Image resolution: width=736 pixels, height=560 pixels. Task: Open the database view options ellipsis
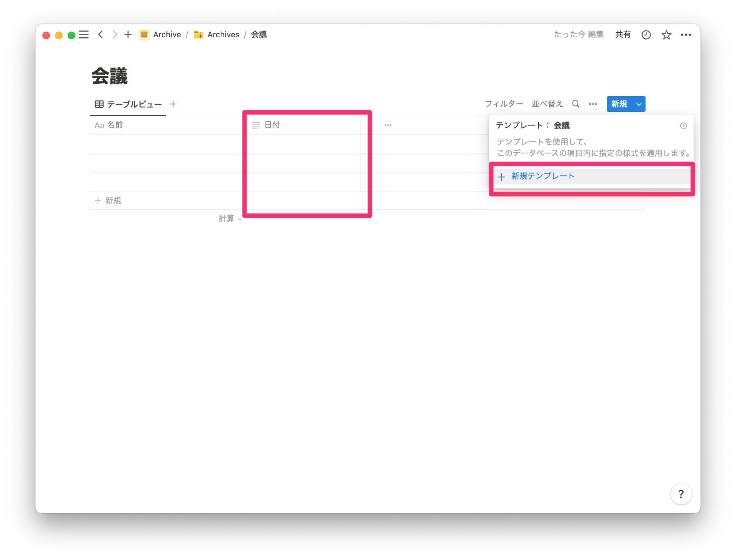pos(593,104)
